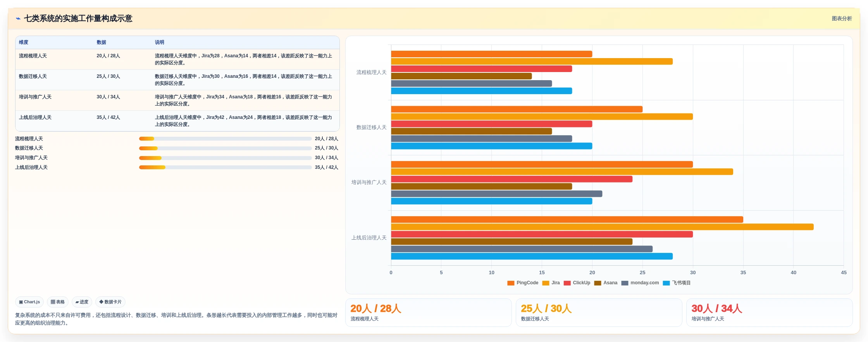Screen dimensions: 868x342
Task: Select the 数据卡片 tag chip
Action: [x=110, y=302]
